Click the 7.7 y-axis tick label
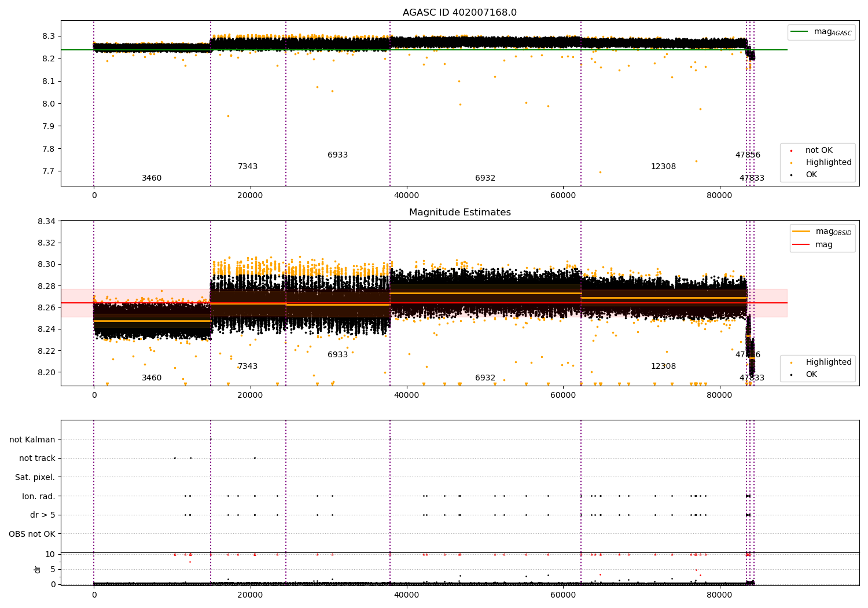Image resolution: width=868 pixels, height=608 pixels. 49,171
